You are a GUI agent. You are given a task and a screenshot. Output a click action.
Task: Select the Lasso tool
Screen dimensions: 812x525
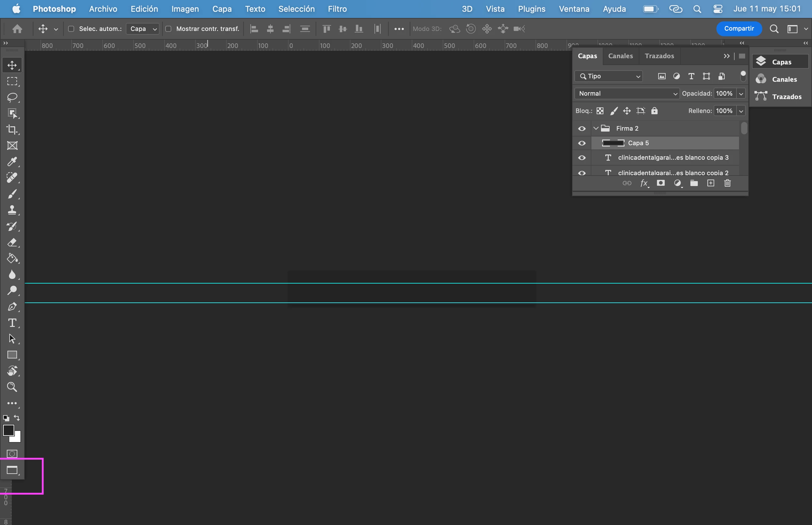pos(12,97)
